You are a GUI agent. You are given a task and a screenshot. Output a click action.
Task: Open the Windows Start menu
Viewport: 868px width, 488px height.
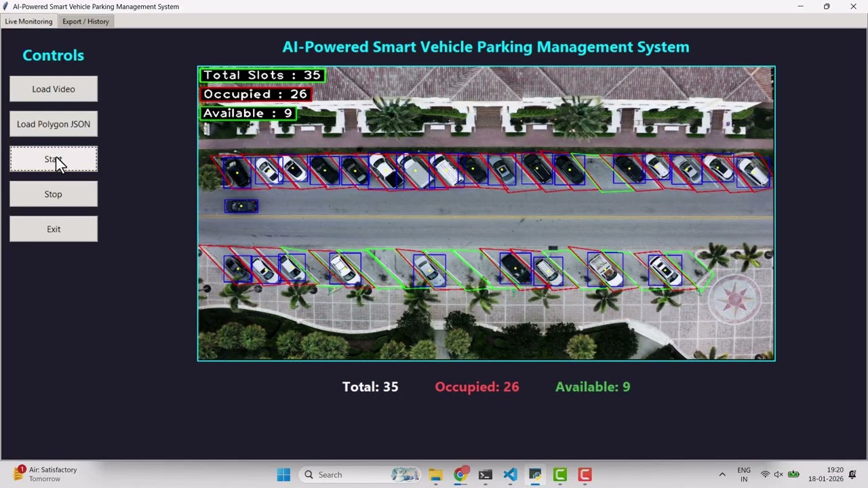coord(283,474)
